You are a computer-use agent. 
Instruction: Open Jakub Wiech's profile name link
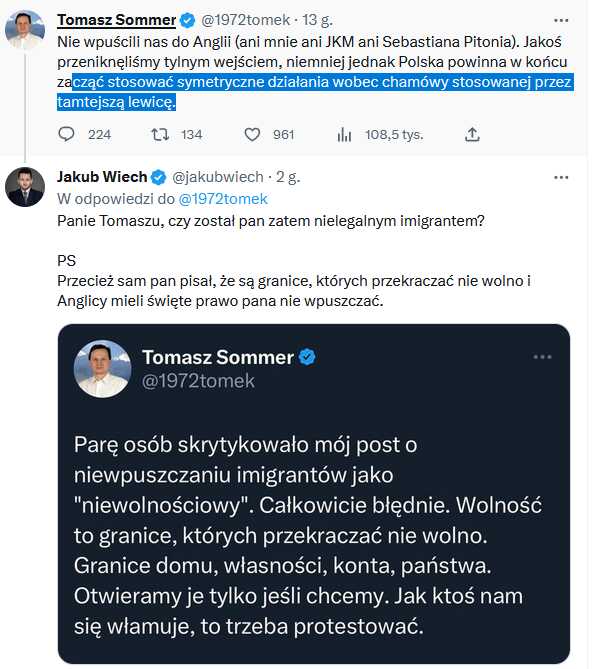point(102,177)
